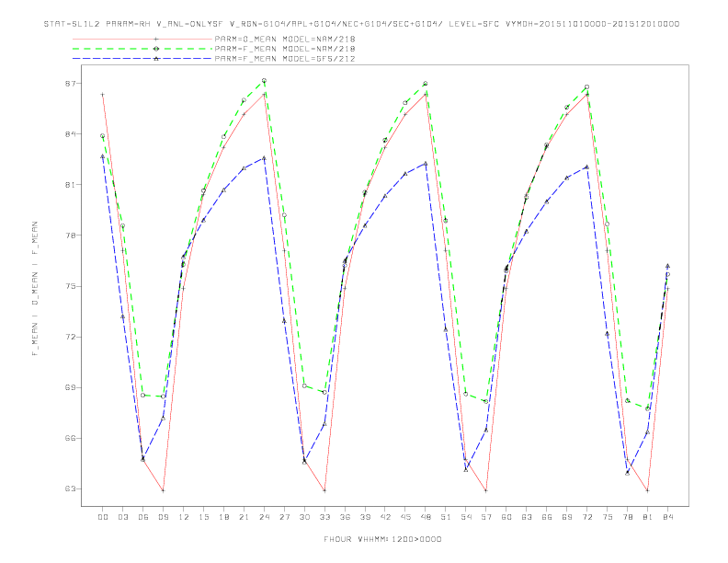
Task: Click x-axis forecast hour label 54
Action: pyautogui.click(x=466, y=517)
